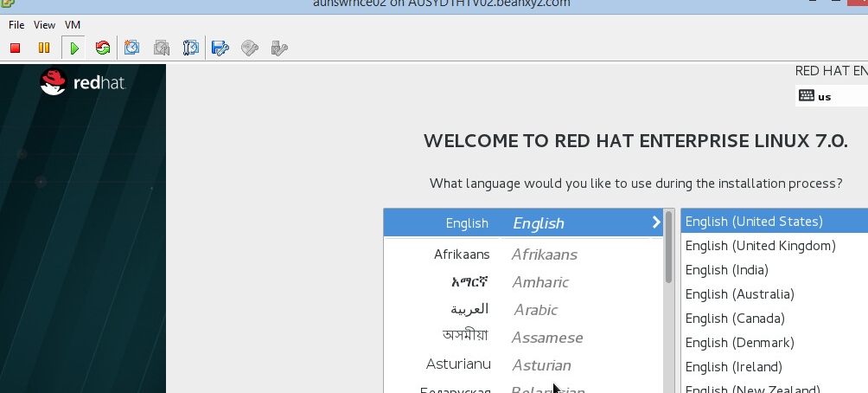868x393 pixels.
Task: Click the Reset VM (red-green arrows) icon
Action: coord(102,48)
